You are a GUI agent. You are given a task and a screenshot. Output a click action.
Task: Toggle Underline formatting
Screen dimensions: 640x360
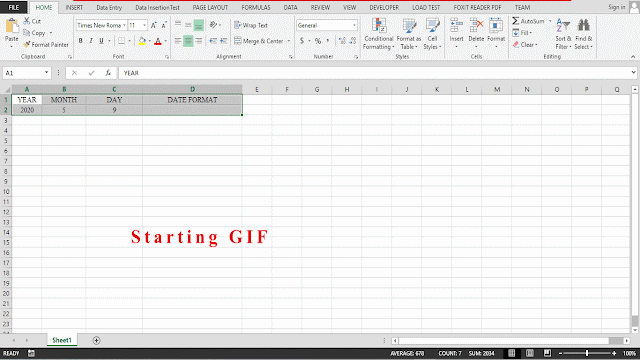tap(101, 41)
